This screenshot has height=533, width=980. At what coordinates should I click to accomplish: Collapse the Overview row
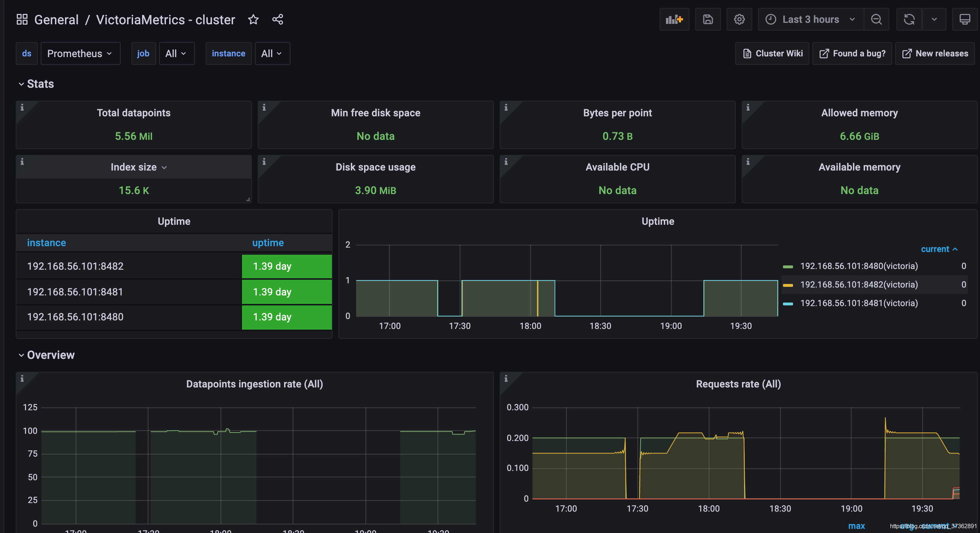click(x=46, y=355)
